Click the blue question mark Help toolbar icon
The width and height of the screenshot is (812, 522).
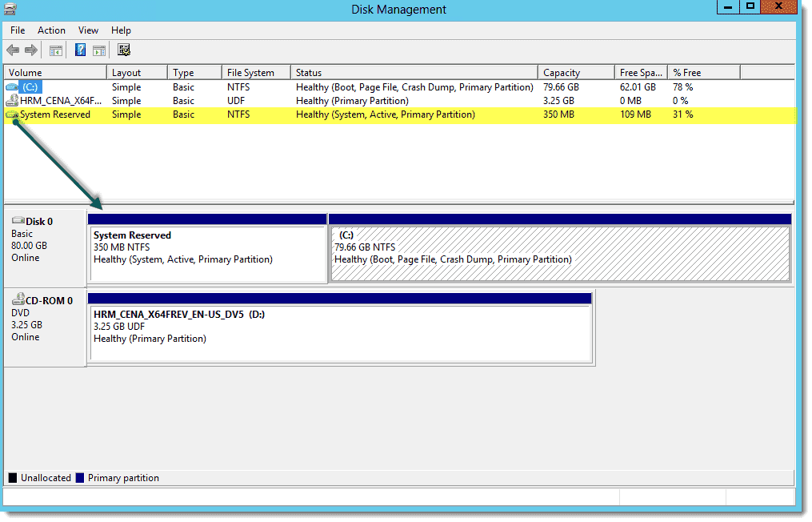tap(80, 50)
